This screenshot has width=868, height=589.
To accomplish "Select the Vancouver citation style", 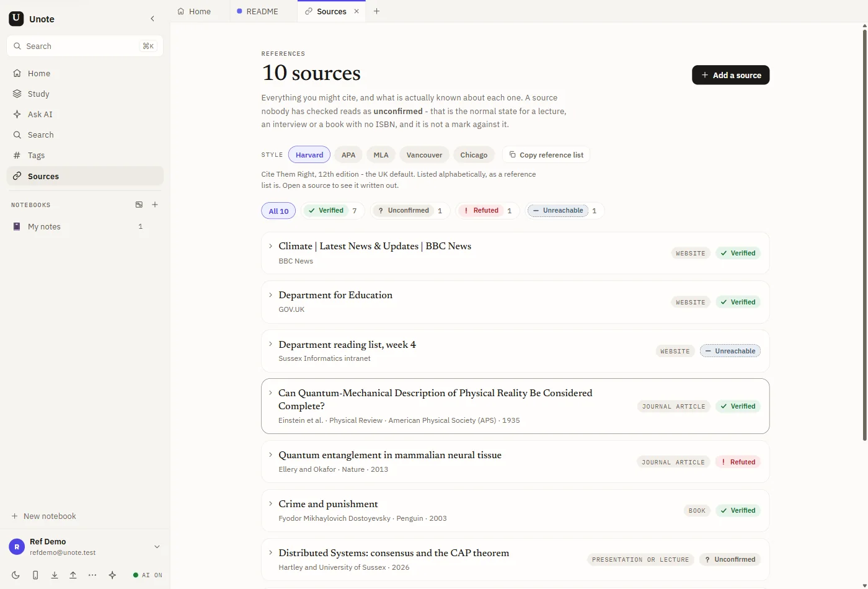I will point(424,155).
